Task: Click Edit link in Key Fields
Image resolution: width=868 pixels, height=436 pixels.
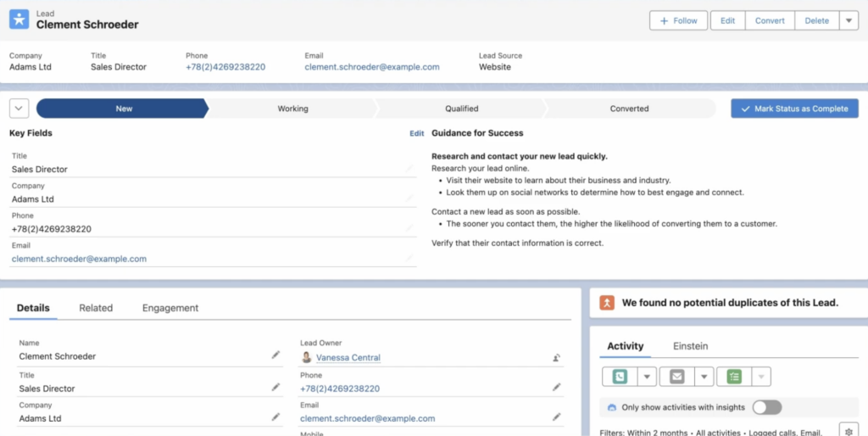Action: 417,133
